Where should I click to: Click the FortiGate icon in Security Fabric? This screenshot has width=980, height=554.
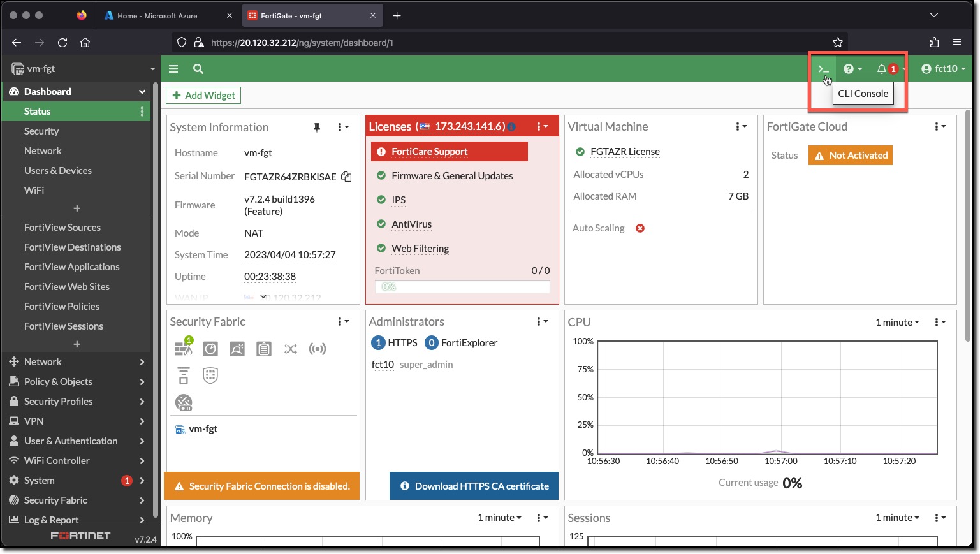coord(184,347)
